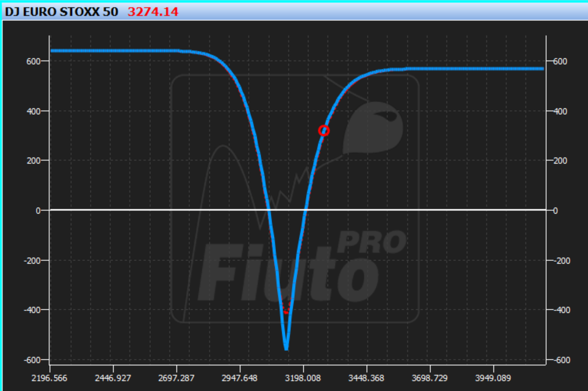This screenshot has width=588, height=391.
Task: Select the 200 label on right axis
Action: click(560, 161)
